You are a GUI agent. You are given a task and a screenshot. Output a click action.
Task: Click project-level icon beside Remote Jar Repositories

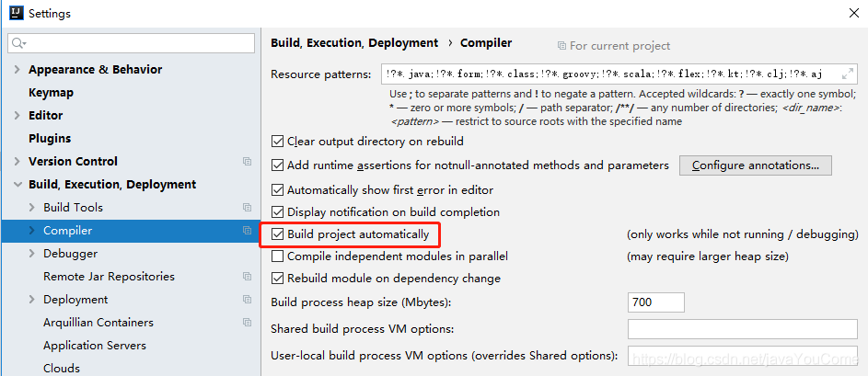(247, 277)
